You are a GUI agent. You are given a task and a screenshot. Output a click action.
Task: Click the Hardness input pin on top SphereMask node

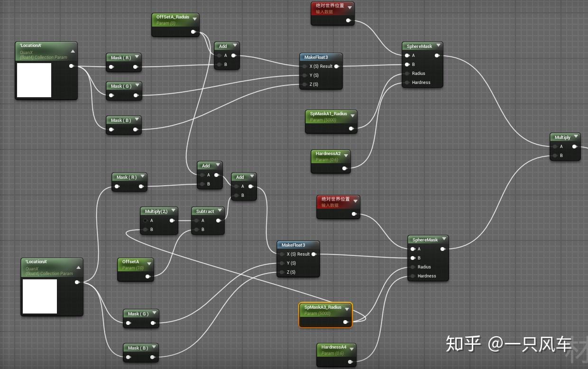click(406, 82)
